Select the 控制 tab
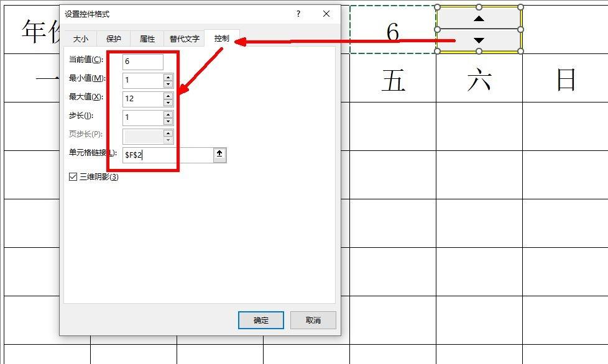Screen dimensions: 608x364 (222, 39)
